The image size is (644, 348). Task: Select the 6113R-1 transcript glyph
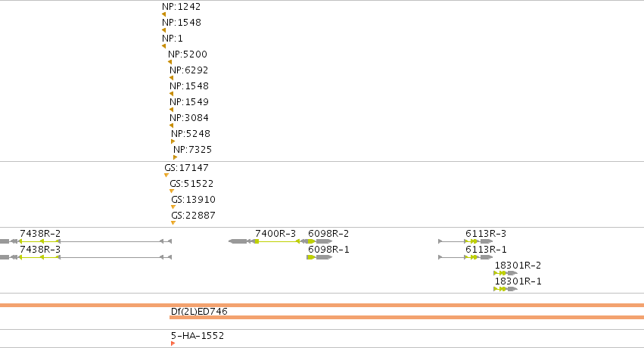click(x=465, y=257)
